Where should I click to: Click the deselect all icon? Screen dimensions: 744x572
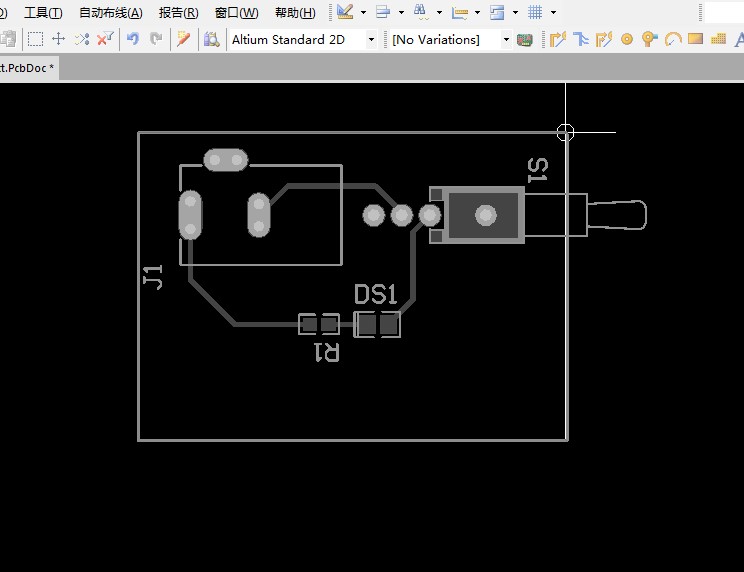pyautogui.click(x=82, y=39)
